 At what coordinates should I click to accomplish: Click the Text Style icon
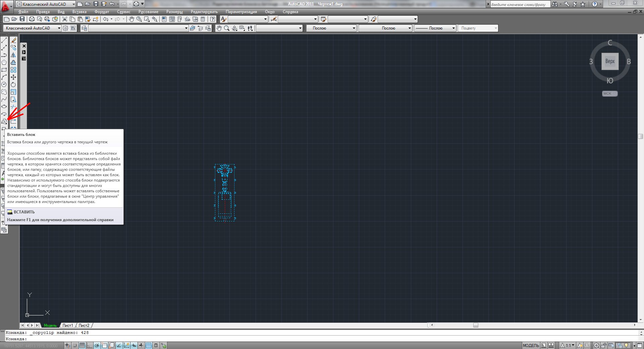point(224,19)
